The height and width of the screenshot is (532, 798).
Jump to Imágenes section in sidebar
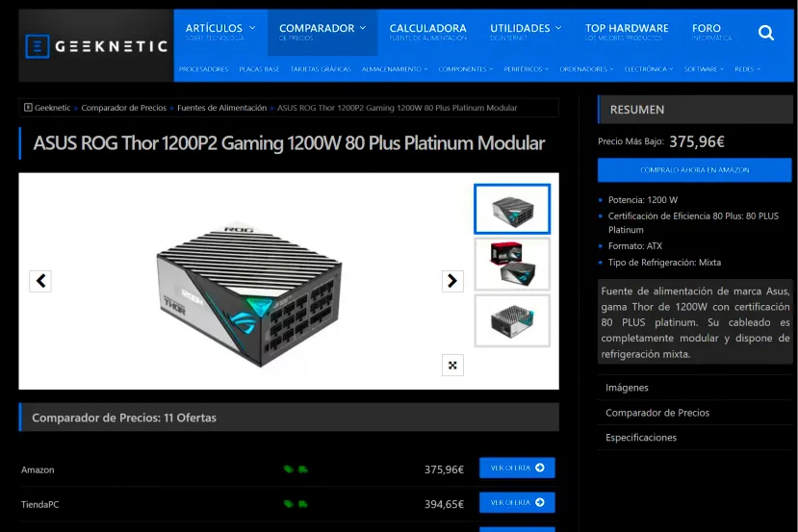click(627, 388)
